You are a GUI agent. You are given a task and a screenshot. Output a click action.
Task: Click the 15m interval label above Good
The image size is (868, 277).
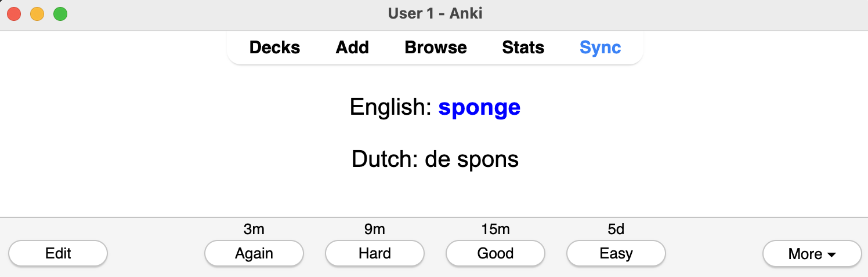tap(496, 229)
